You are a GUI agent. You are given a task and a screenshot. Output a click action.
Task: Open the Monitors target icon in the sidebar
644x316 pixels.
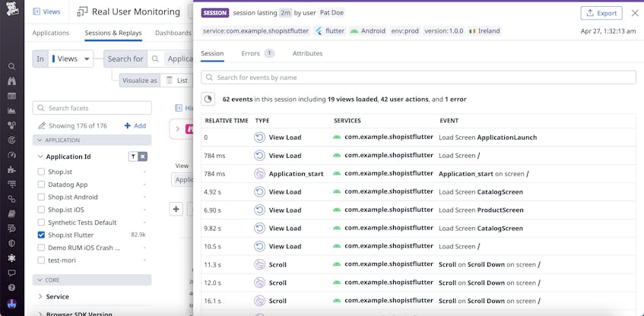point(12,140)
